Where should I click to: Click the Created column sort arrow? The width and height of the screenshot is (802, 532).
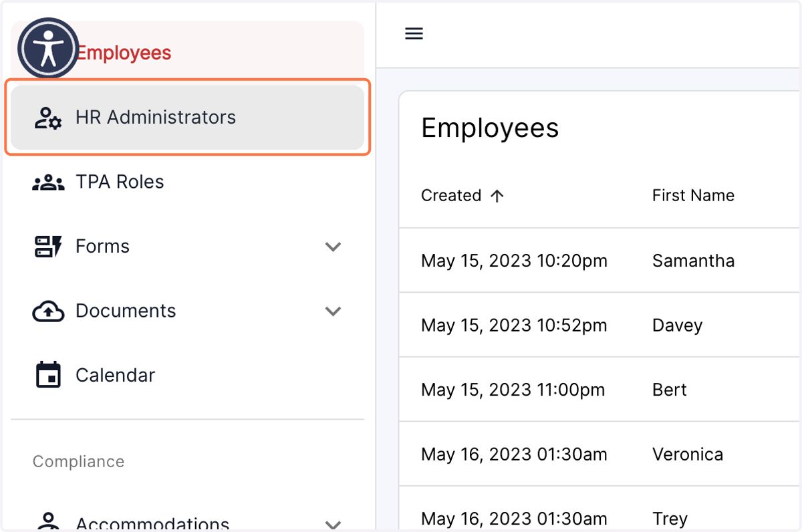[x=497, y=196]
